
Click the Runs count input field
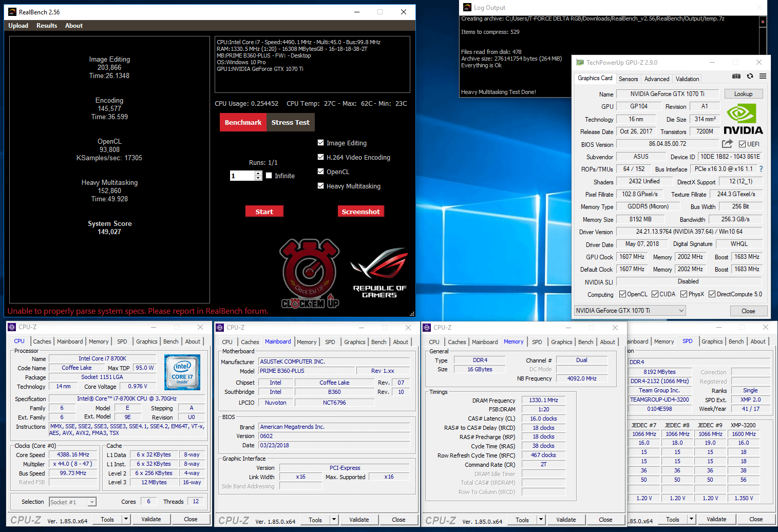click(x=242, y=176)
